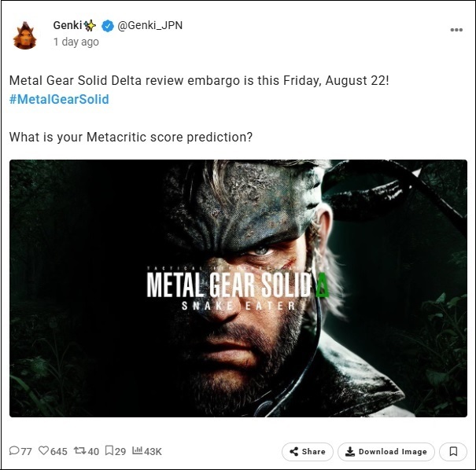Click the repost arrows icon

[x=80, y=450]
